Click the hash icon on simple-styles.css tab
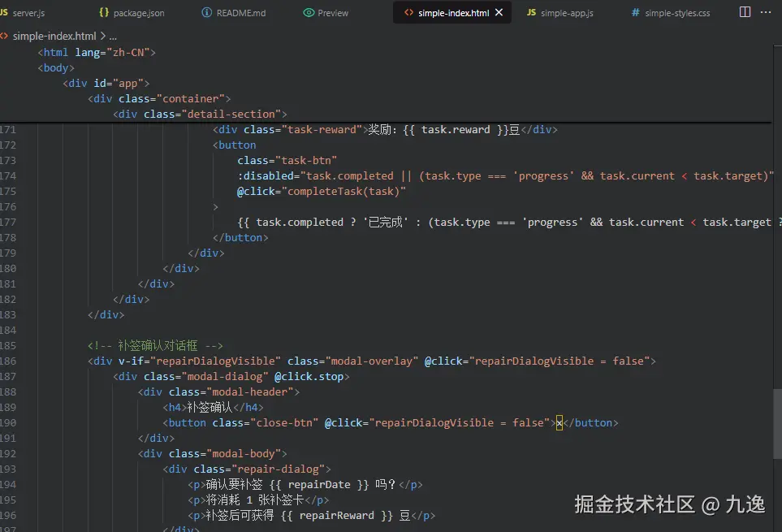Viewport: 782px width, 532px height. pyautogui.click(x=635, y=12)
